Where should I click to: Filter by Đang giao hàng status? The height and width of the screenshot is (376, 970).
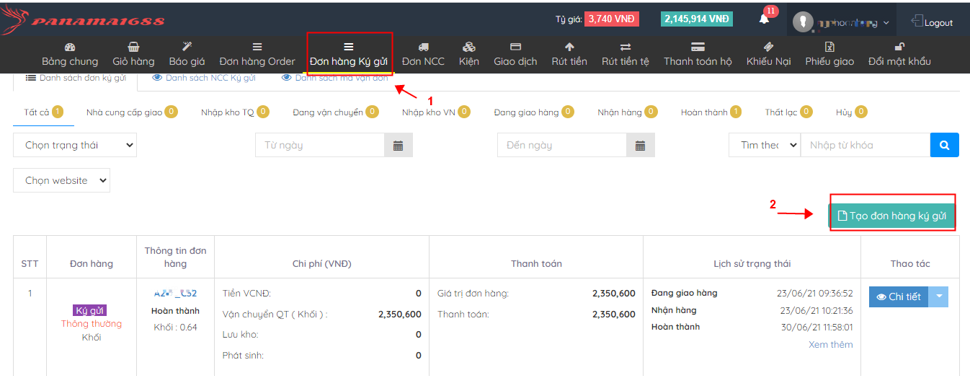[534, 112]
